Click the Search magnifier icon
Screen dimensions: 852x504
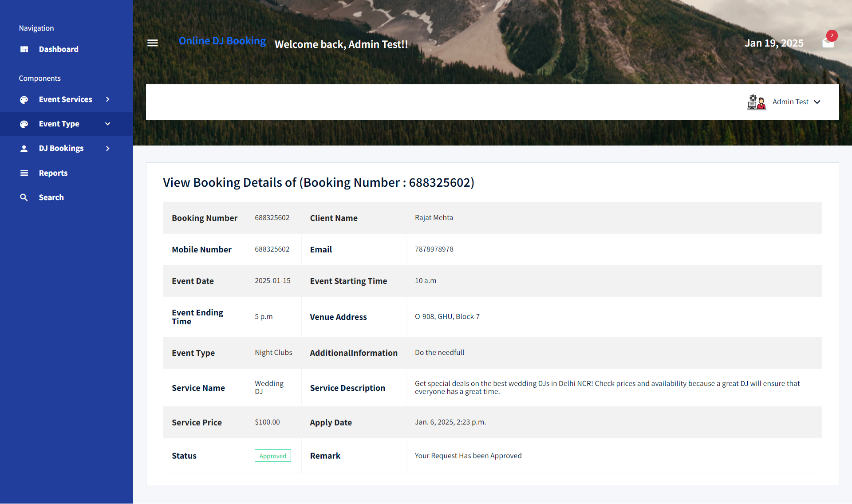[x=24, y=197]
